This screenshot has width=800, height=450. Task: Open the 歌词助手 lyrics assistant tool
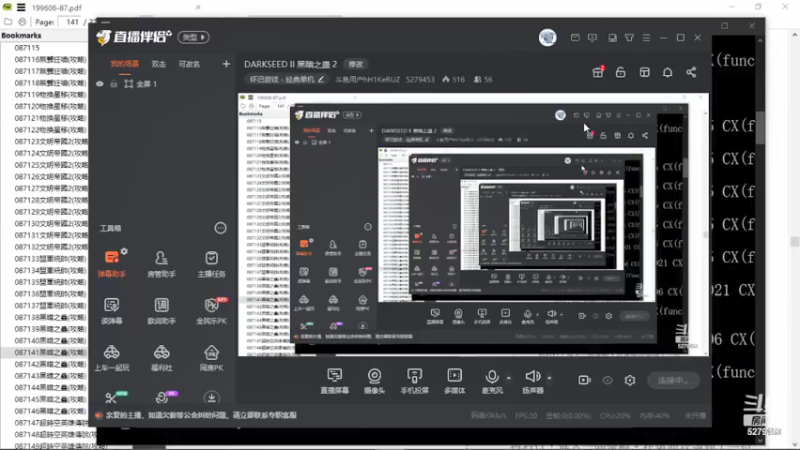click(x=161, y=311)
